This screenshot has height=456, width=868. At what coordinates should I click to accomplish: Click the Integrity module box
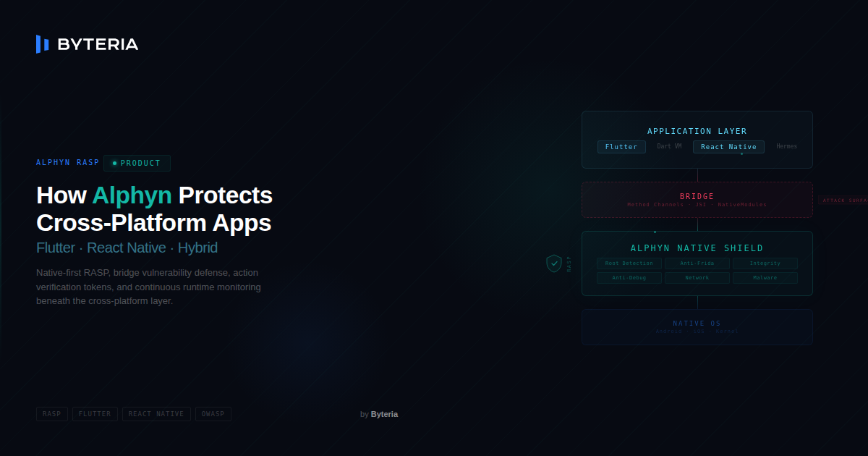pyautogui.click(x=765, y=263)
